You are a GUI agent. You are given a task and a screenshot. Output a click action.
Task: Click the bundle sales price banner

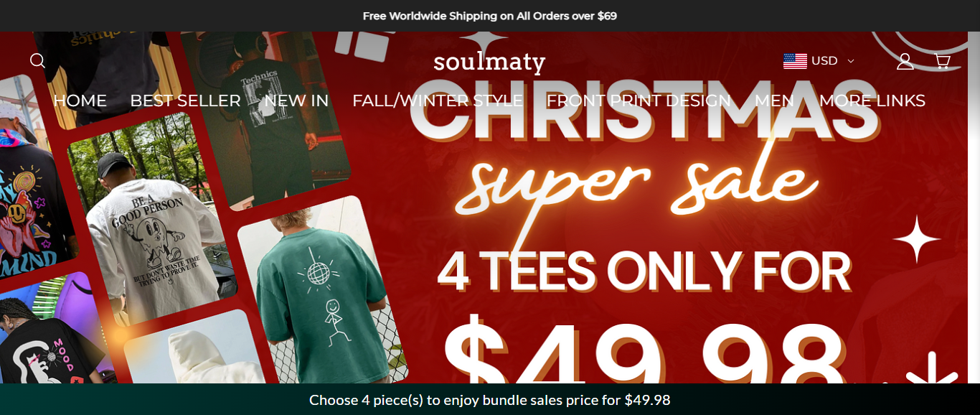click(x=490, y=399)
